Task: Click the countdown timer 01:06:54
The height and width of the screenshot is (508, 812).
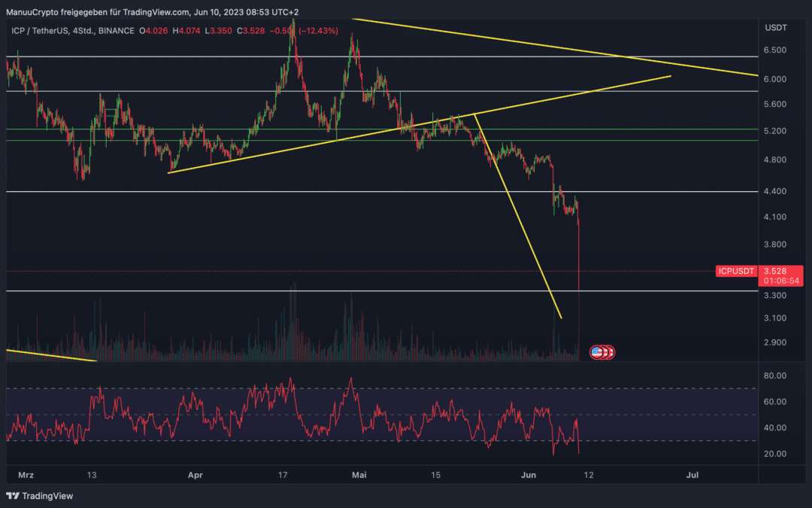Action: [x=781, y=281]
